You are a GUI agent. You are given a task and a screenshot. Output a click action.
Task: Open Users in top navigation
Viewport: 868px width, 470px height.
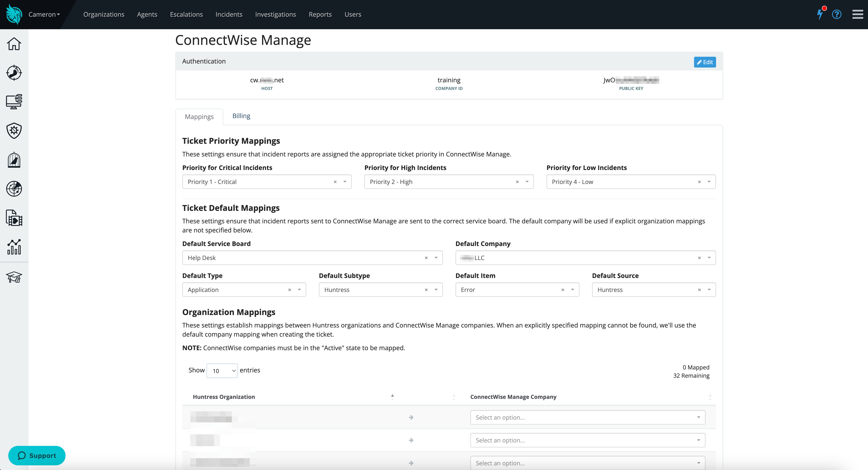(353, 14)
